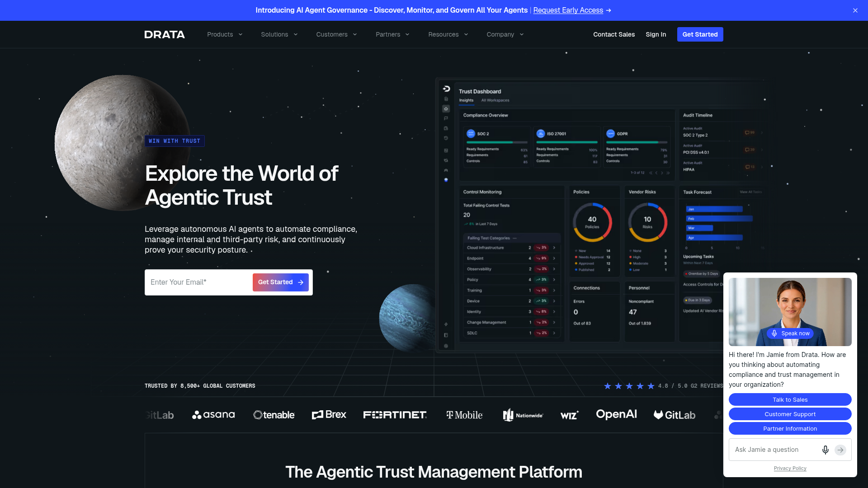This screenshot has height=488, width=868.
Task: Click the tenable logo
Action: click(x=274, y=415)
